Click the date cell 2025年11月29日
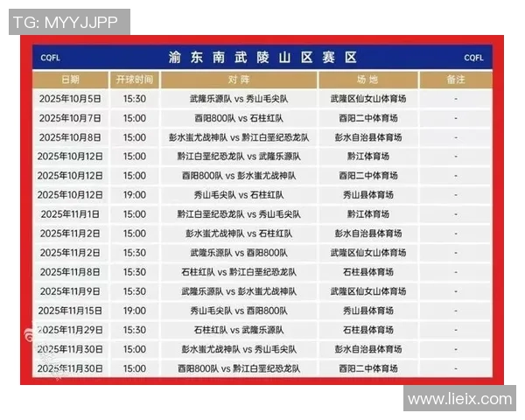The height and width of the screenshot is (420, 525). pos(70,330)
